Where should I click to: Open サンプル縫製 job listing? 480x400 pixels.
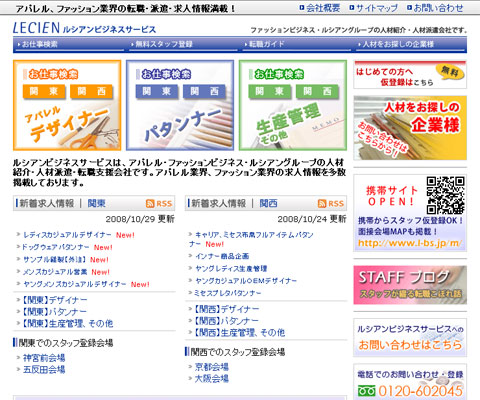[x=54, y=260]
